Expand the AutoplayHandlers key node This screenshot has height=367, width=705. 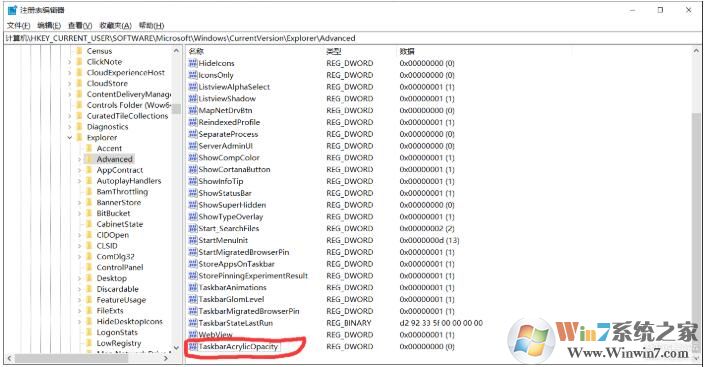coord(80,181)
